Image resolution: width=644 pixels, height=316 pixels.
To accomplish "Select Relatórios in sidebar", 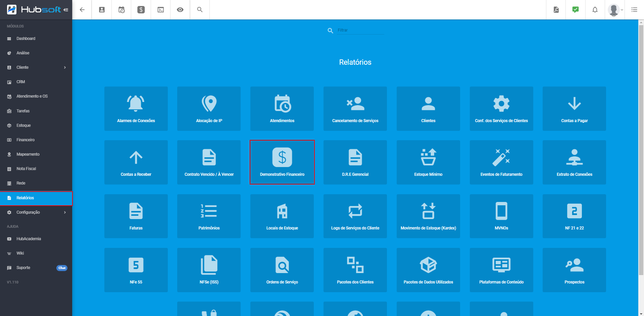I will (36, 198).
